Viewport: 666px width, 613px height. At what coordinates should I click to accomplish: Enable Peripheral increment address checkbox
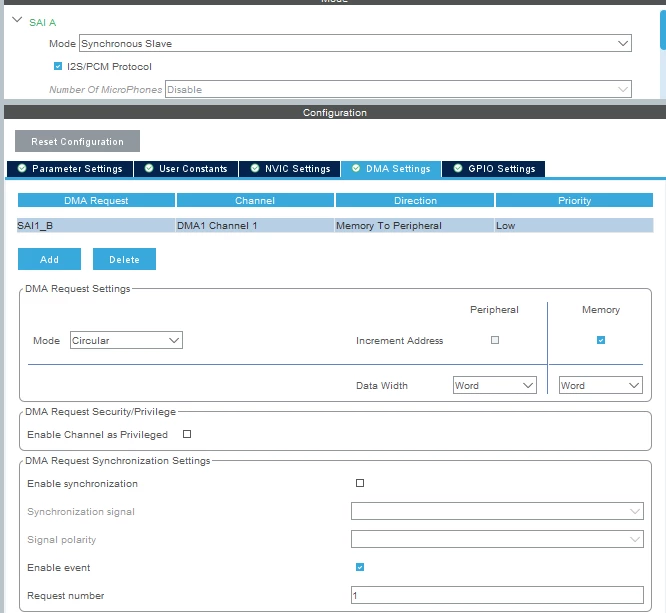point(495,340)
